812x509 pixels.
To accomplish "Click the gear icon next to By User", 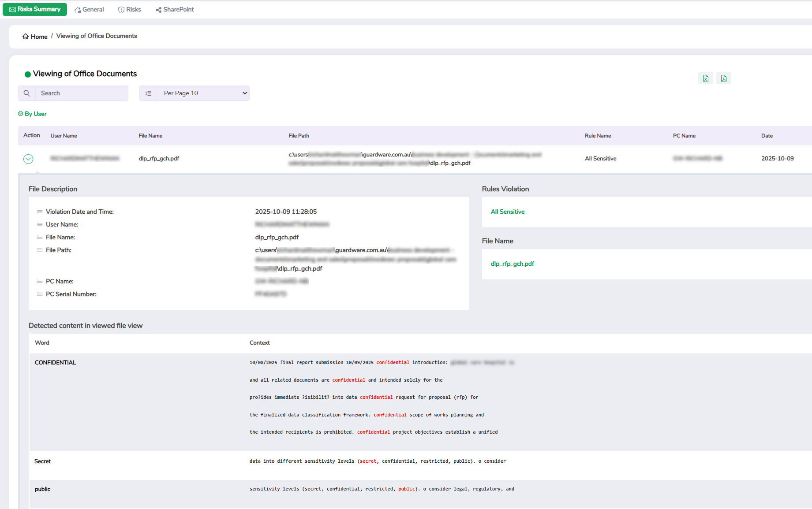I will coord(20,114).
